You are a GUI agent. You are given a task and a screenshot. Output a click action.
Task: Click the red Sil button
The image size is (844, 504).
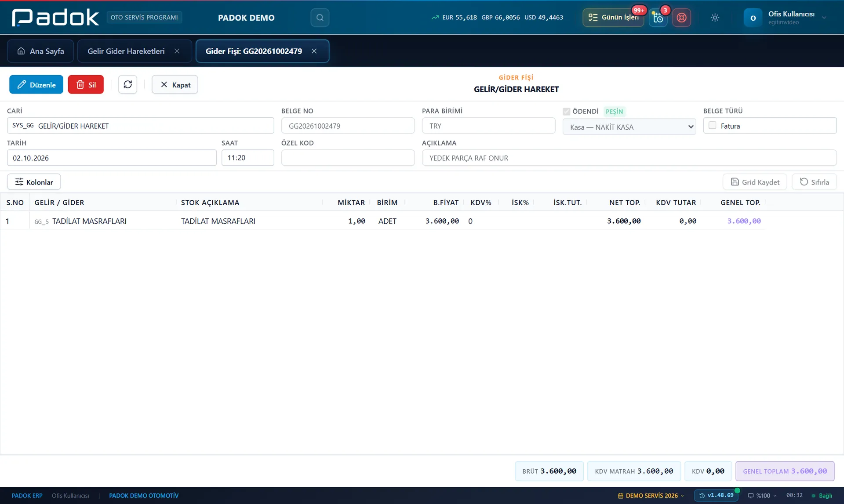86,84
